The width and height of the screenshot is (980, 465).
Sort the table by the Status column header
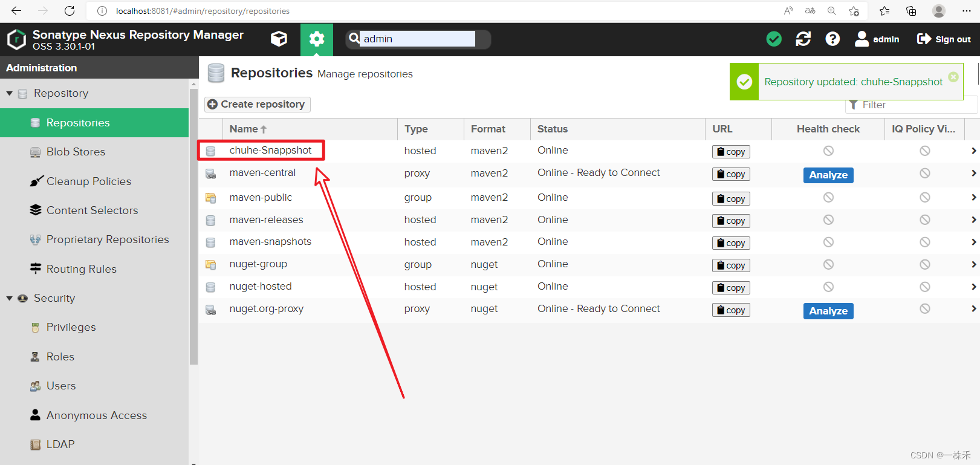(617, 129)
